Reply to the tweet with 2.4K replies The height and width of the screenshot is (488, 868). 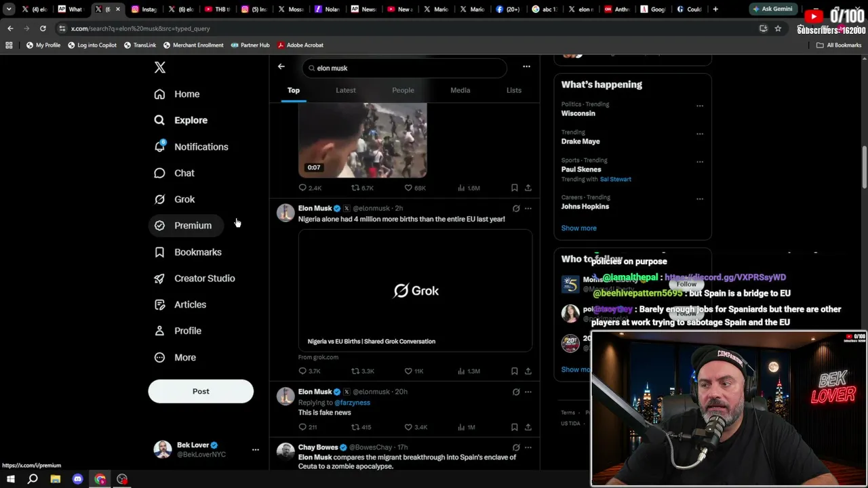(310, 188)
